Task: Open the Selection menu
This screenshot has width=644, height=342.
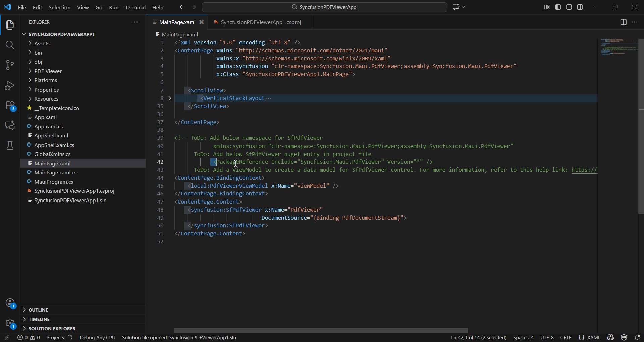Action: 59,7
